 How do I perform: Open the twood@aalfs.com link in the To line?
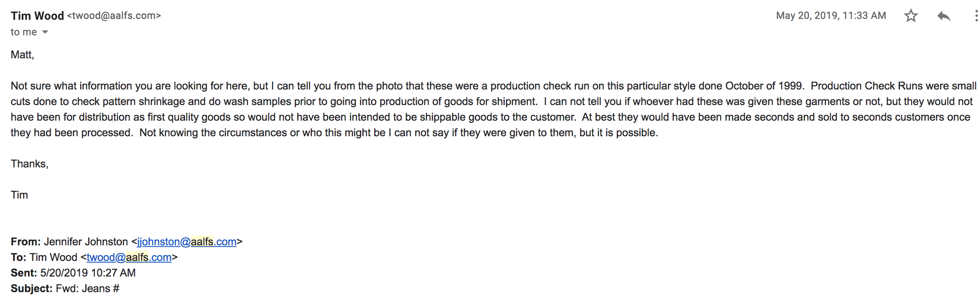[x=129, y=258]
